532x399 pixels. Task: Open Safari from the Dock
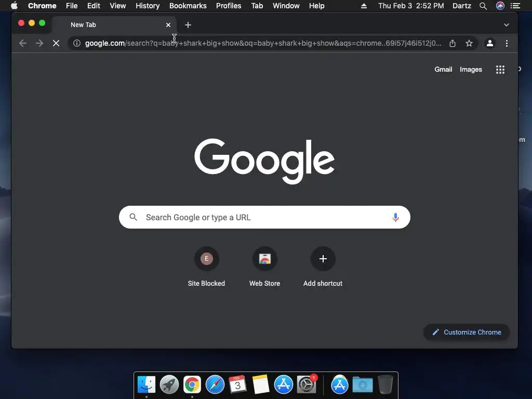215,384
